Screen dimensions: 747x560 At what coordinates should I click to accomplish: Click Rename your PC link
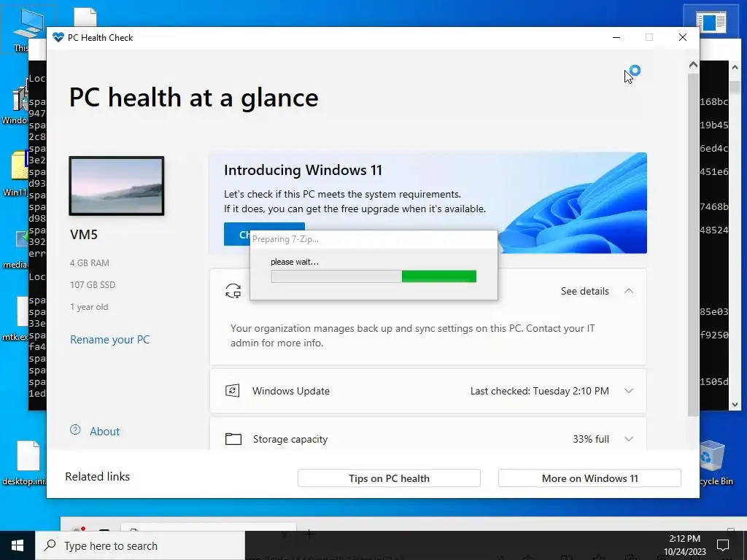[110, 340]
